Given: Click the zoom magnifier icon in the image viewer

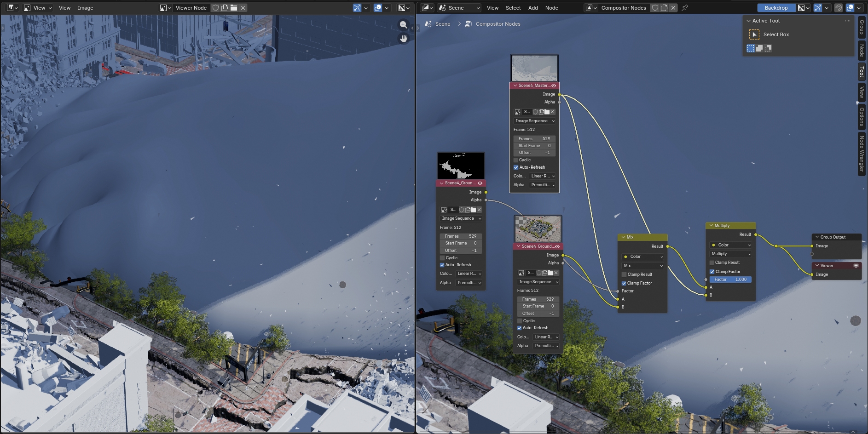Looking at the screenshot, I should [x=404, y=25].
